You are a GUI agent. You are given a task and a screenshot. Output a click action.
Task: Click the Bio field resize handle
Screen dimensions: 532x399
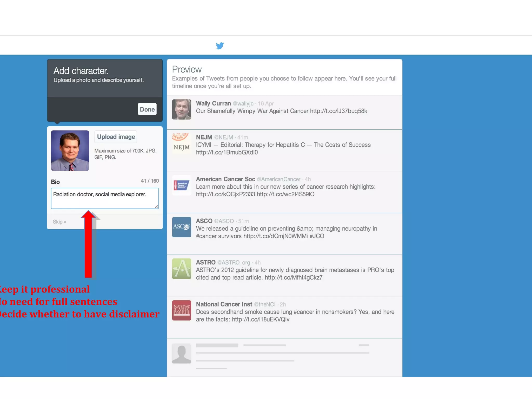156,206
